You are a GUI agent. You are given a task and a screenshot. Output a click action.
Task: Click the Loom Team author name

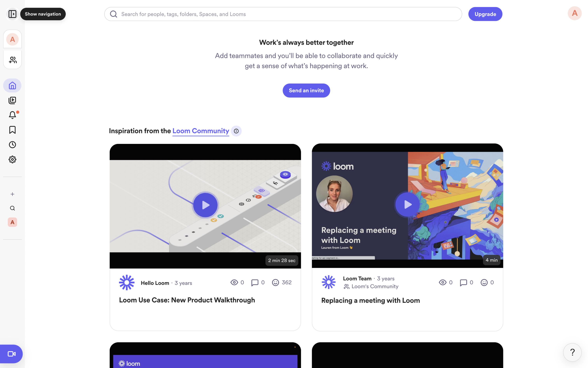point(357,278)
